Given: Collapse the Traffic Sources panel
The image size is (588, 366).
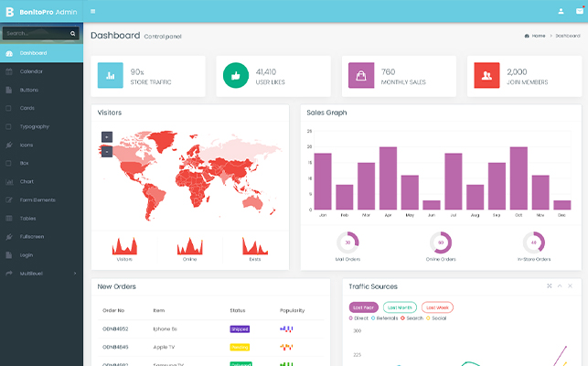Looking at the screenshot, I should [x=560, y=286].
